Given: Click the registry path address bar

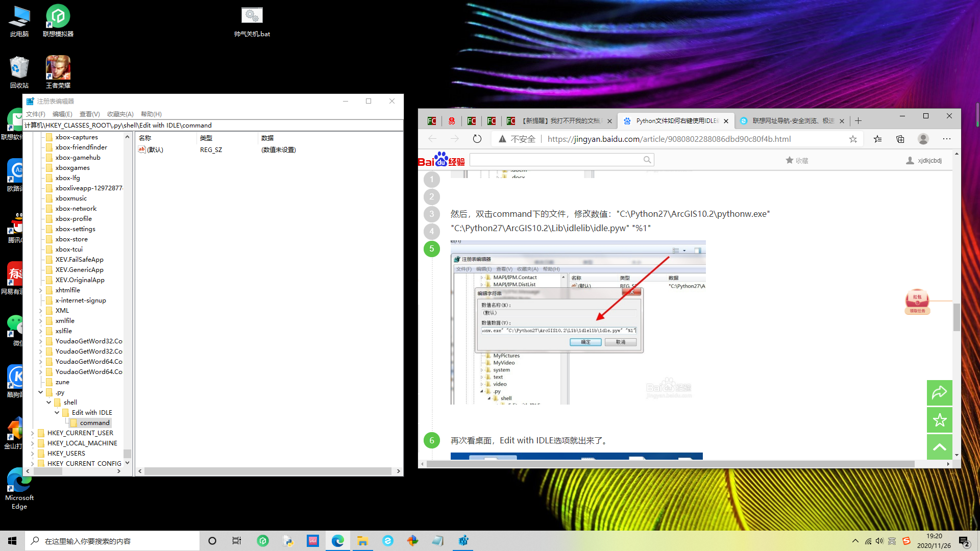Looking at the screenshot, I should [213, 125].
